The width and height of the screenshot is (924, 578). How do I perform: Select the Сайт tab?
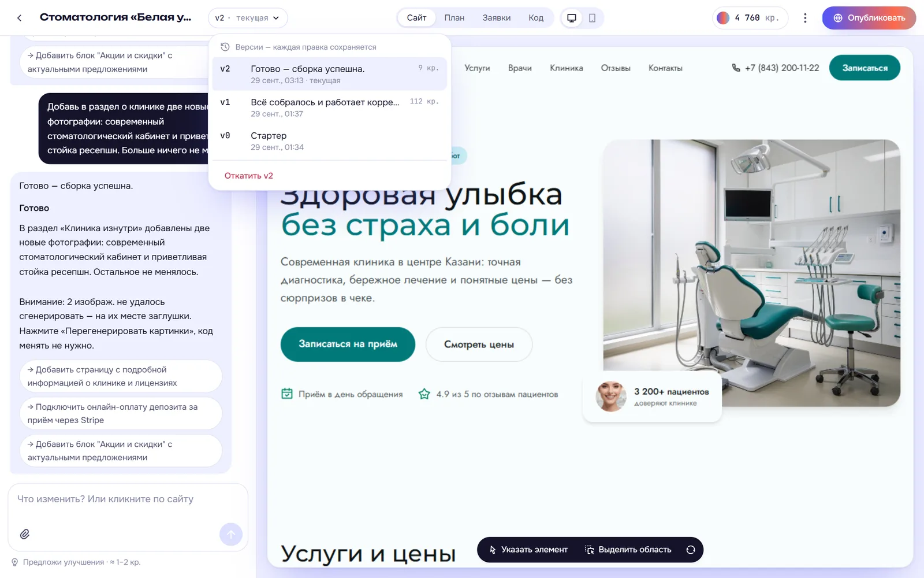[x=416, y=18]
